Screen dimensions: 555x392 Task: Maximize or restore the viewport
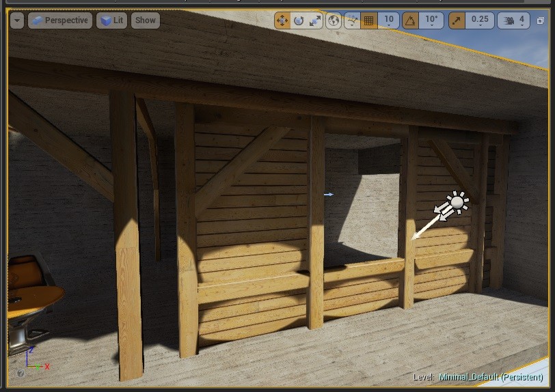click(540, 20)
